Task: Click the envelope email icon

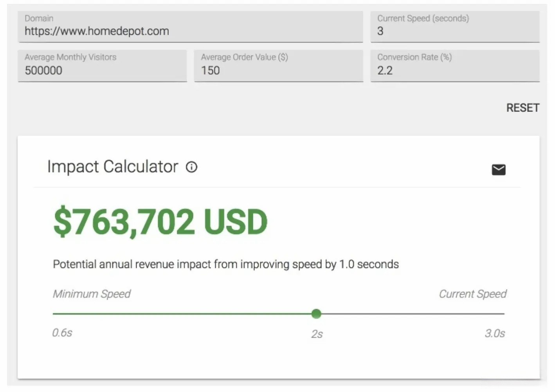Action: tap(498, 170)
